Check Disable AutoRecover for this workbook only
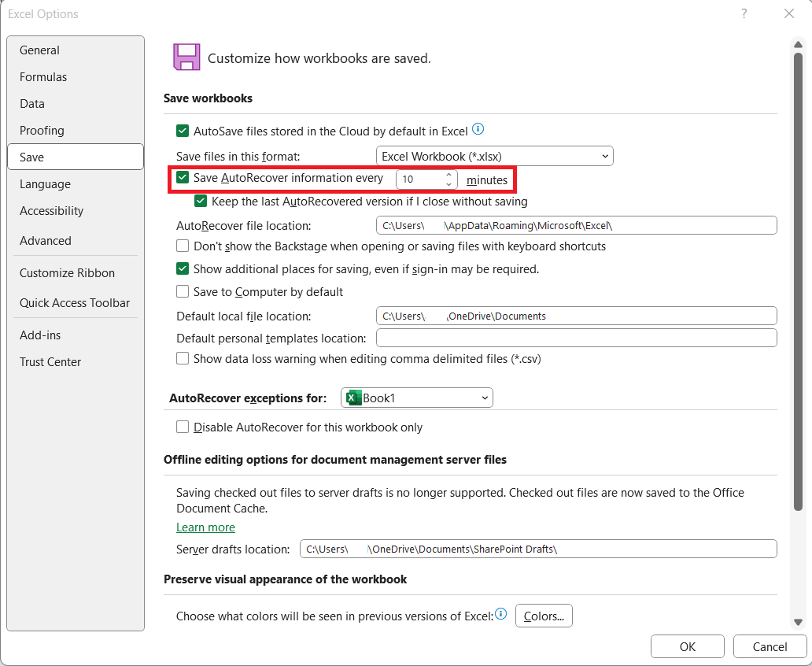812x666 pixels. click(183, 427)
